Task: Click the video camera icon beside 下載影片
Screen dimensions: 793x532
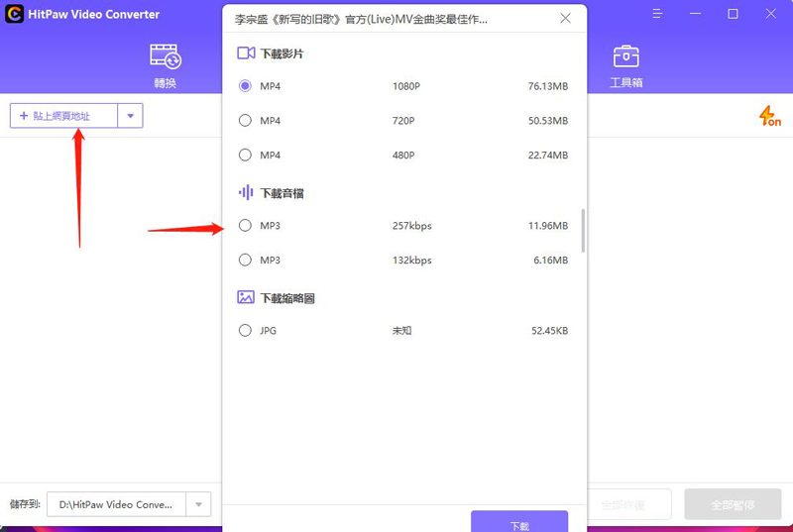Action: (246, 53)
